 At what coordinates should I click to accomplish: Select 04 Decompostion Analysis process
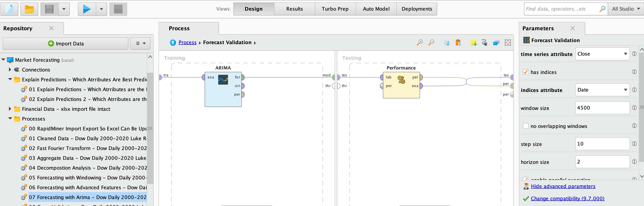[87, 168]
